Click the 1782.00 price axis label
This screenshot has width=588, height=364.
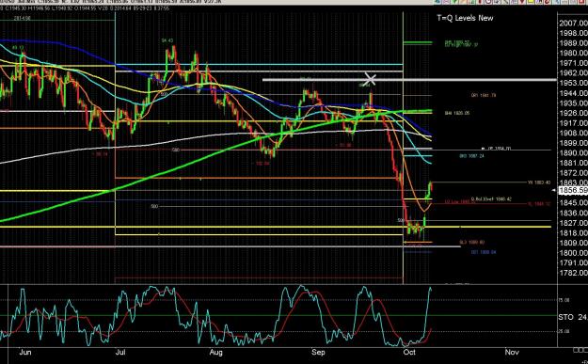573,274
